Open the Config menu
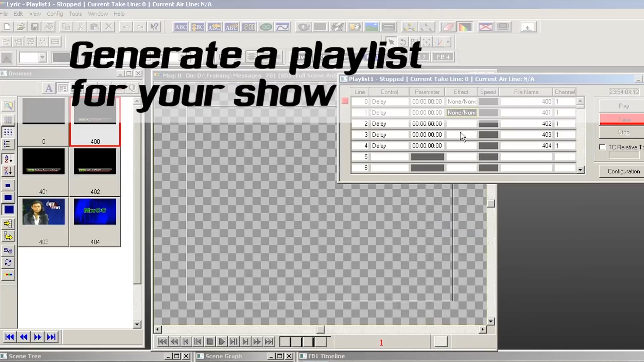Viewport: 644px width, 362px height. [x=55, y=14]
